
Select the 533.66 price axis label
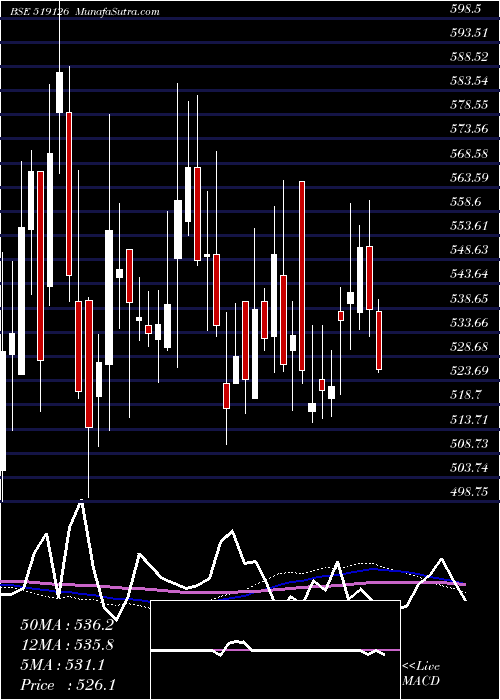click(468, 323)
